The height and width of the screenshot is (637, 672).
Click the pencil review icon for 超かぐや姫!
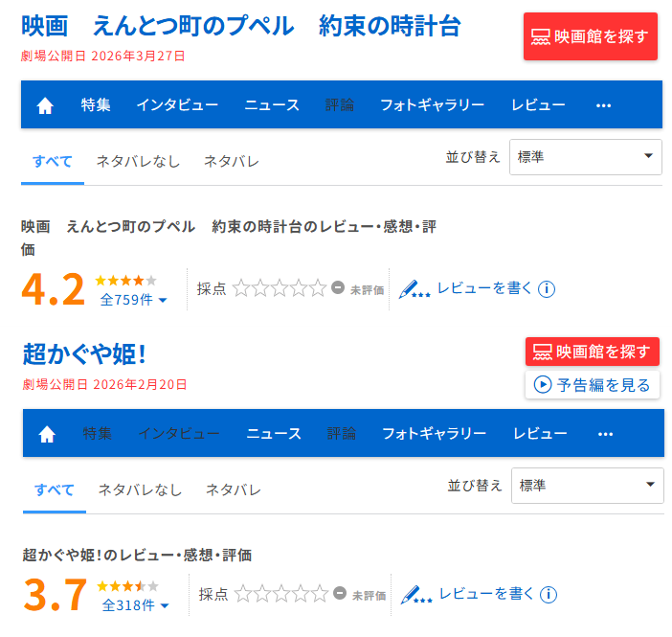point(416,595)
